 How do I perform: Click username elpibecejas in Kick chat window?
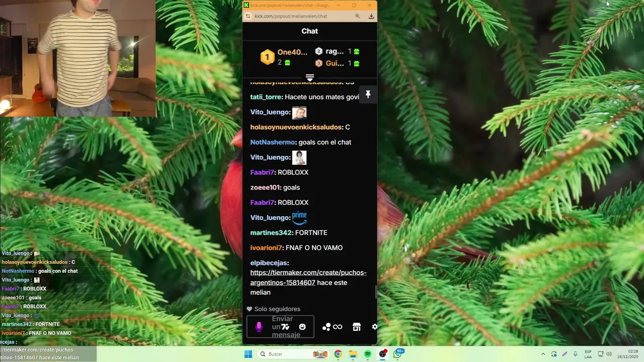click(269, 263)
